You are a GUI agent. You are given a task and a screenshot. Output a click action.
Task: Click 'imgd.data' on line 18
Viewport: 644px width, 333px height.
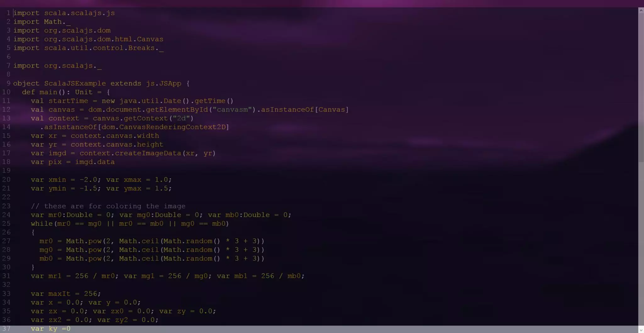pos(95,162)
